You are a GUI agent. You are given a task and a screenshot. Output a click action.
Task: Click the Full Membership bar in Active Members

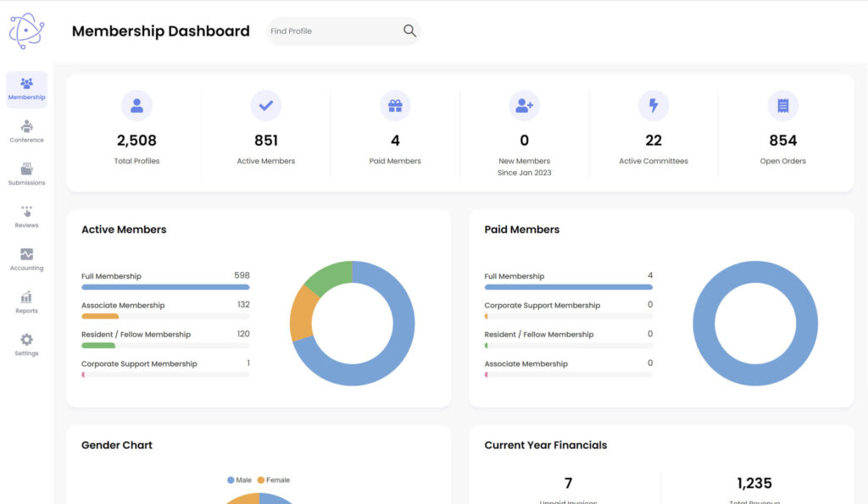click(x=165, y=287)
